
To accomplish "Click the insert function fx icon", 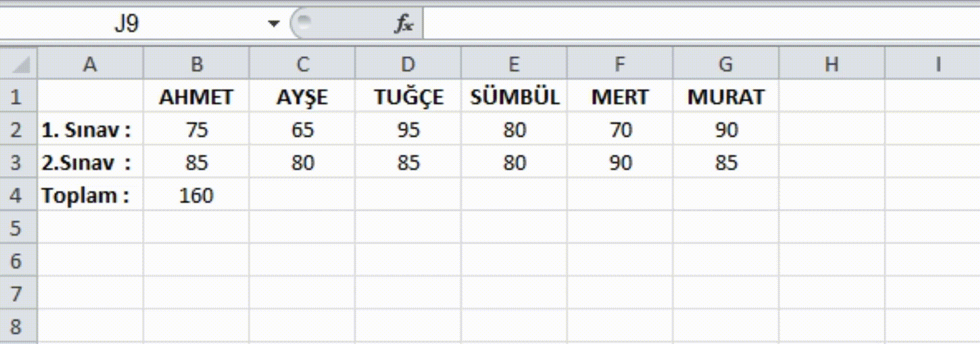I will pyautogui.click(x=403, y=24).
